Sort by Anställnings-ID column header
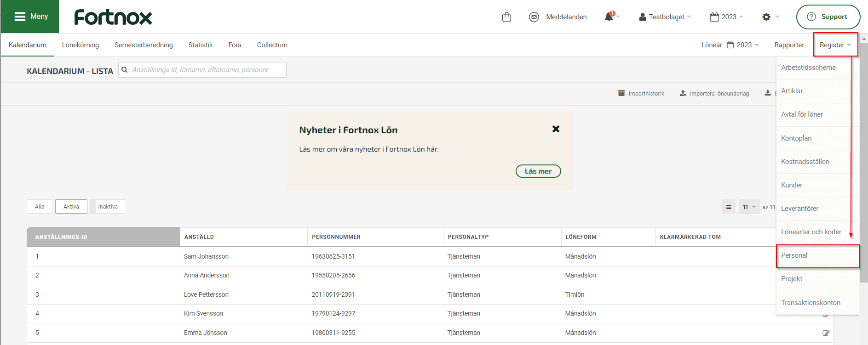868x345 pixels. [103, 237]
